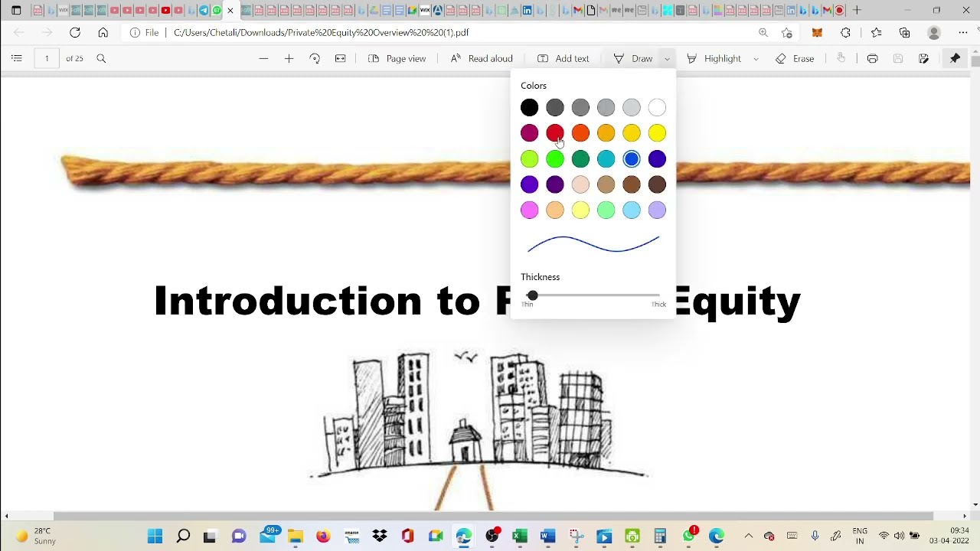The height and width of the screenshot is (551, 980).
Task: Open the Collections panel
Action: (x=904, y=32)
